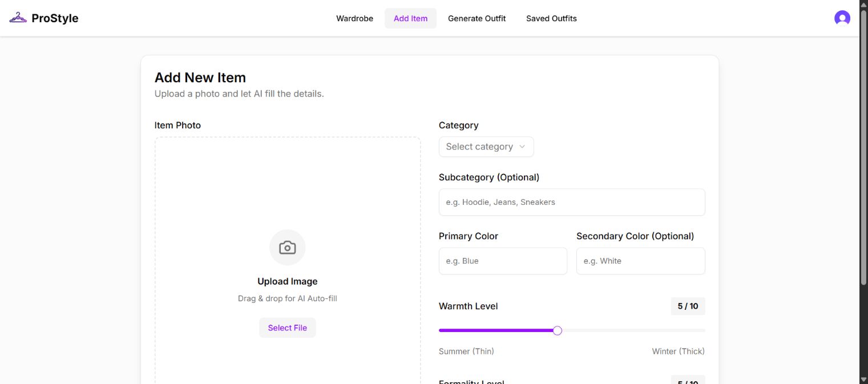Click the camera upload icon
The width and height of the screenshot is (868, 384).
click(288, 248)
